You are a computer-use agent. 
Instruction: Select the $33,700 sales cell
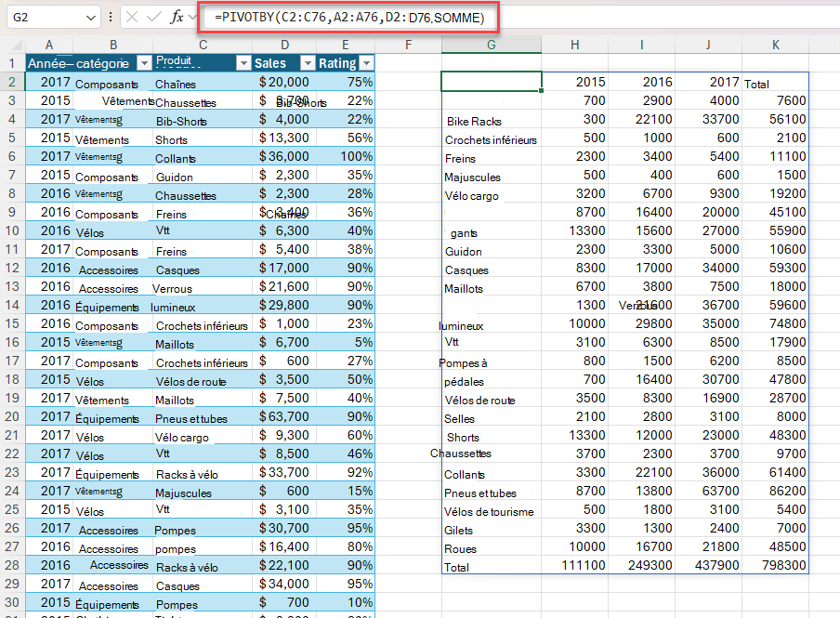point(284,472)
